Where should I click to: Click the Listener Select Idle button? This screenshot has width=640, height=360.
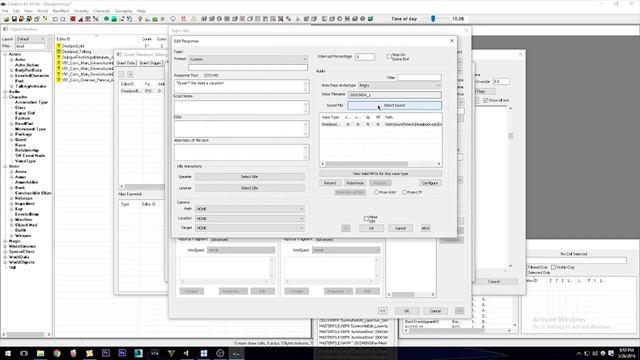[249, 188]
